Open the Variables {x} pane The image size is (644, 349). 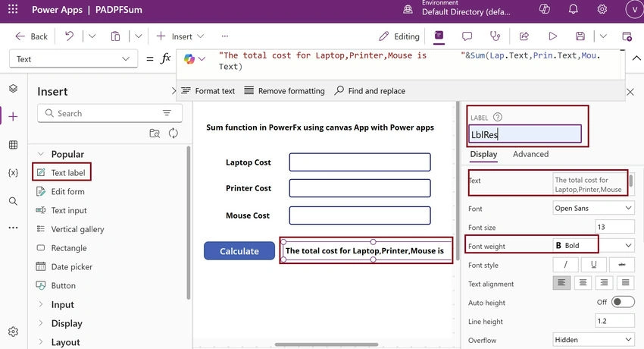click(13, 173)
